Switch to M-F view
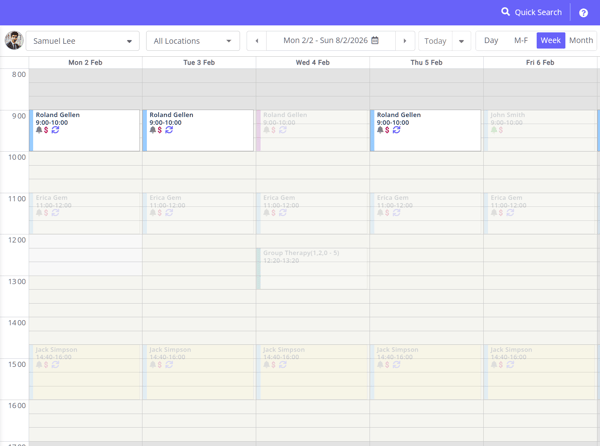 point(520,40)
